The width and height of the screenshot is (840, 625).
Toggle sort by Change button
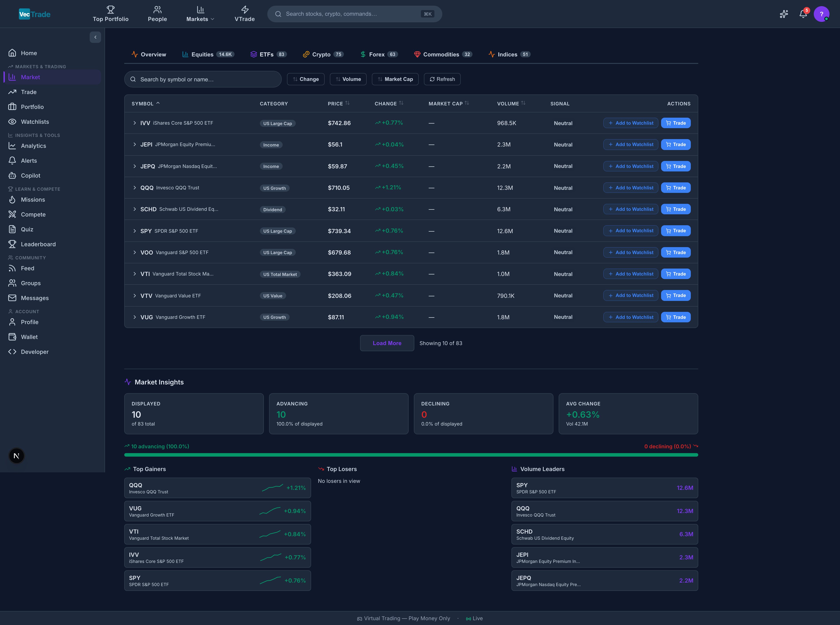pyautogui.click(x=305, y=79)
